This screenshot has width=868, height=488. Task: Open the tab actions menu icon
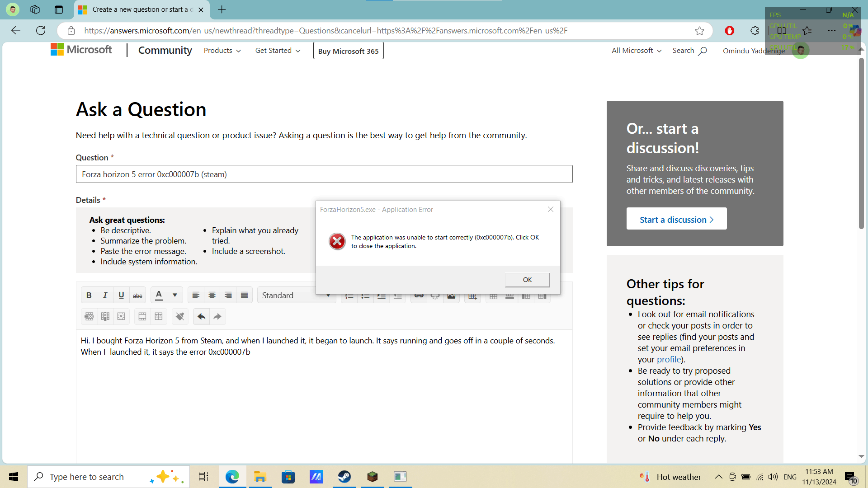[x=59, y=9]
